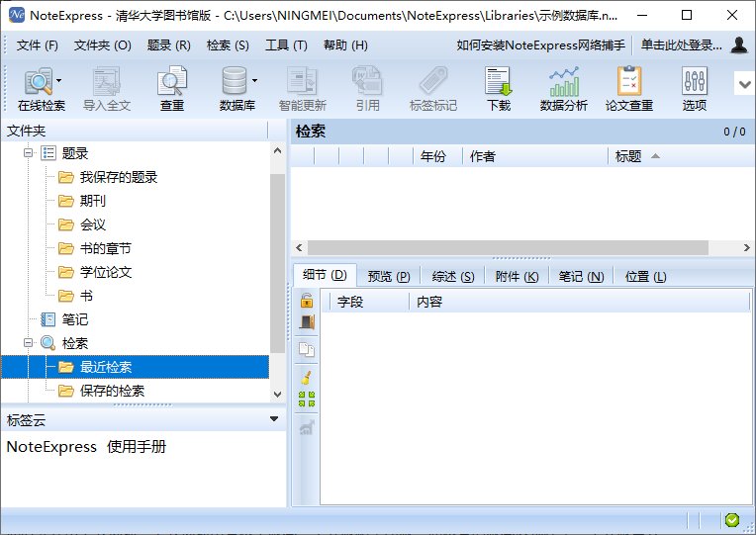
Task: Switch to the 预览 (P) tab
Action: click(389, 277)
